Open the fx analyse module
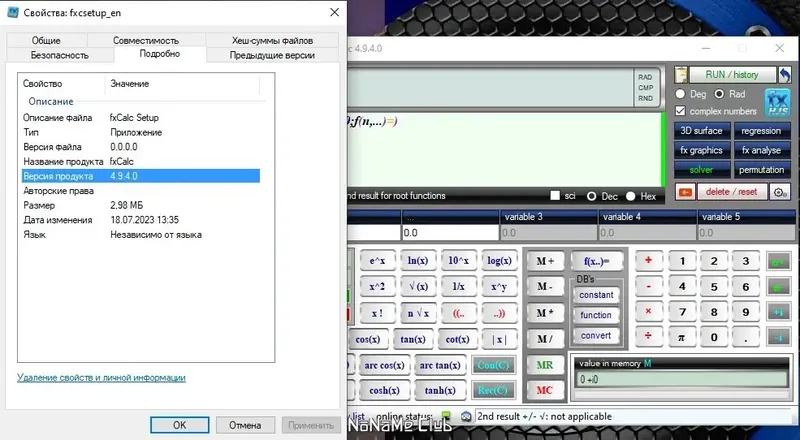This screenshot has height=440, width=800. pos(761,150)
